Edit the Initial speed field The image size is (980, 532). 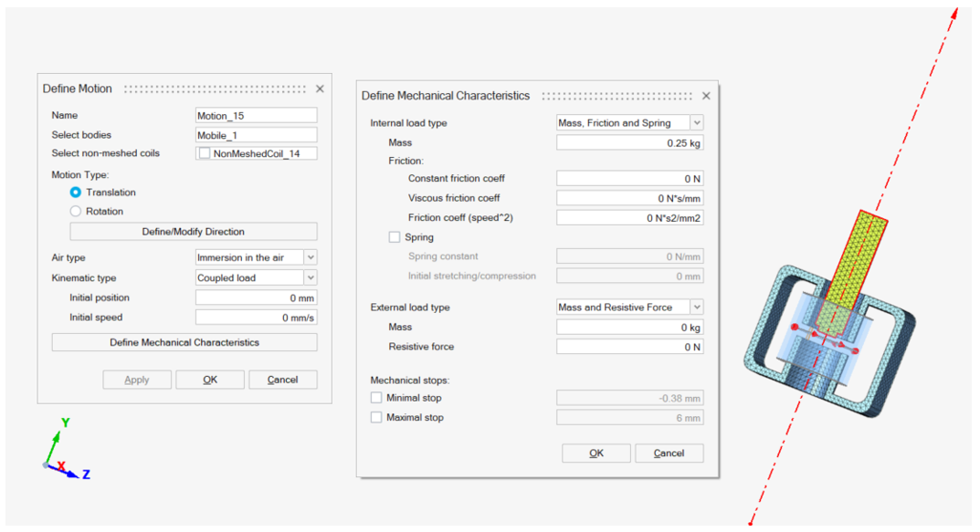257,318
